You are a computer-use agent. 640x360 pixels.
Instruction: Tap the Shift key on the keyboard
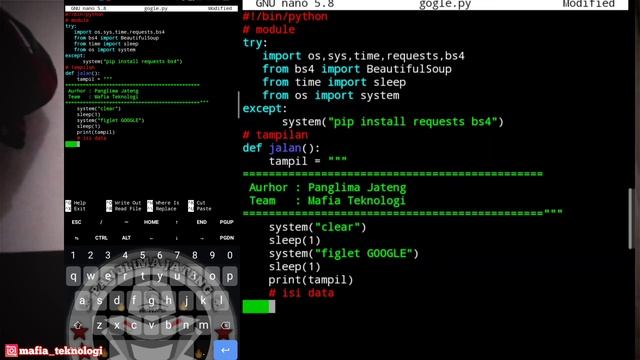pyautogui.click(x=78, y=326)
